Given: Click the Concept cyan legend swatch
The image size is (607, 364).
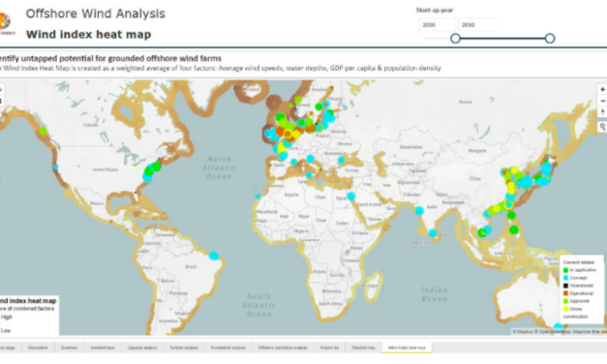Looking at the screenshot, I should click(565, 278).
